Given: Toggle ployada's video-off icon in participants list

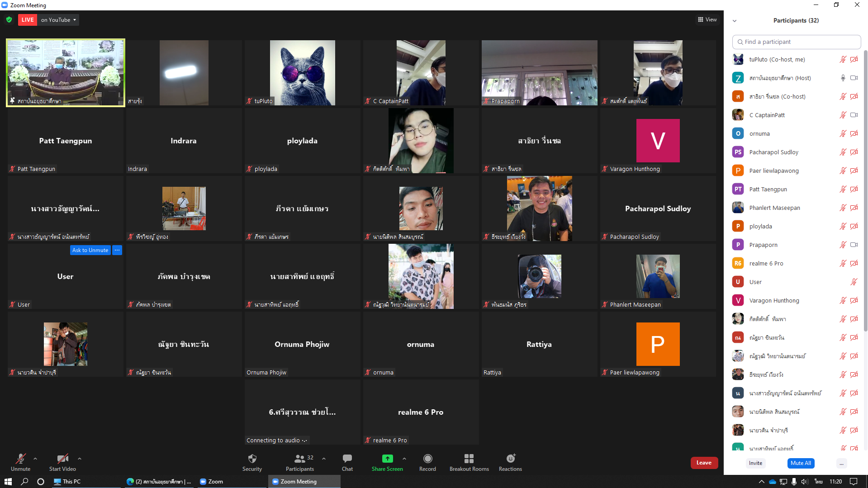Looking at the screenshot, I should coord(854,226).
